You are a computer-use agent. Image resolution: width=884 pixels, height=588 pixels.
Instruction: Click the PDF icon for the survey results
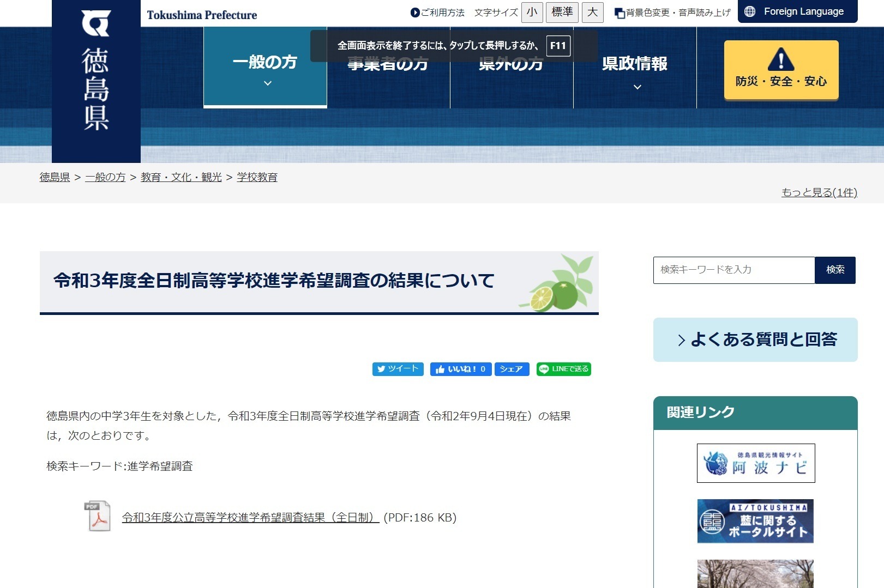point(96,517)
